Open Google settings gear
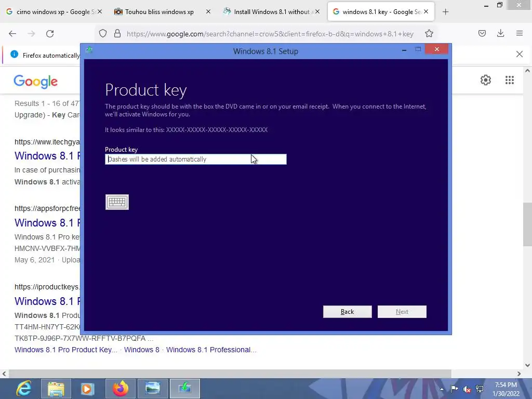This screenshot has height=399, width=532. 486,80
